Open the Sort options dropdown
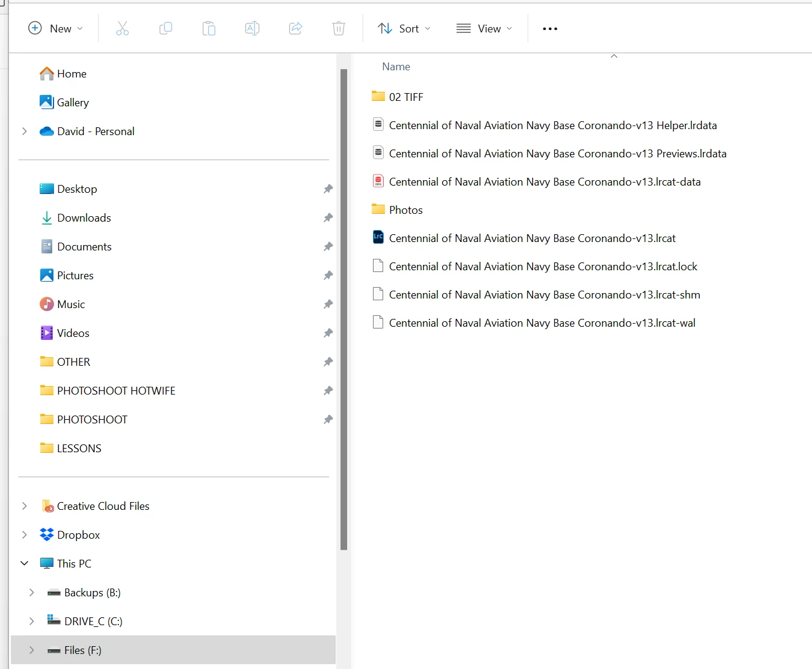812x669 pixels. click(404, 28)
